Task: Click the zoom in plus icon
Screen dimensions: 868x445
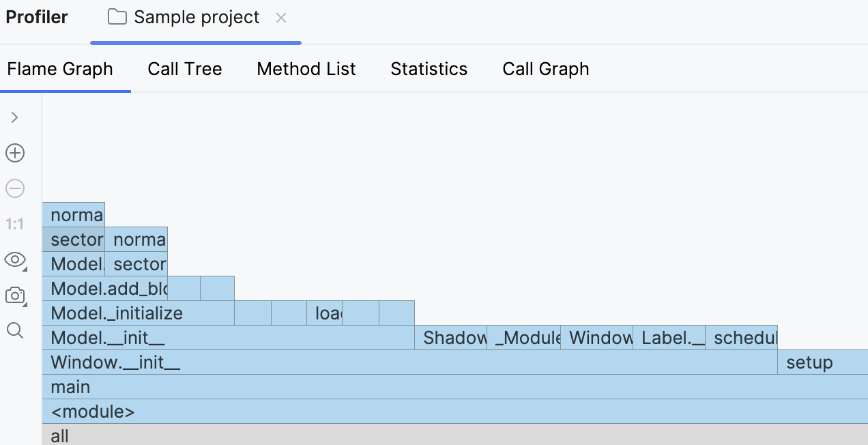Action: point(15,153)
